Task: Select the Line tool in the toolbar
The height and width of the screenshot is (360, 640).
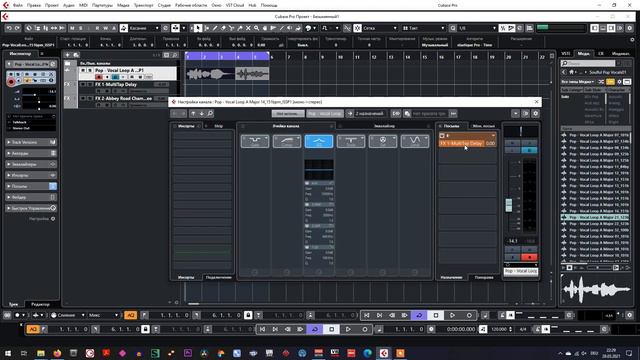Action: 282,28
